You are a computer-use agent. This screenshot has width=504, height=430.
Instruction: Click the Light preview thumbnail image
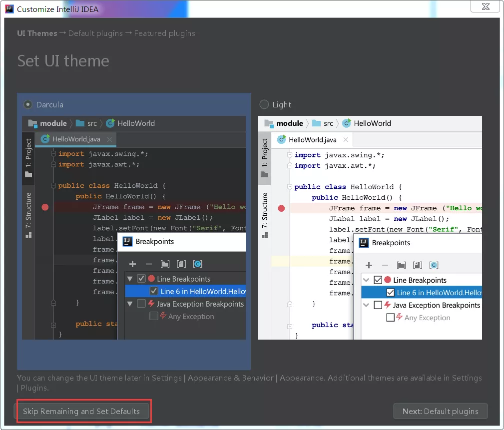tap(370, 228)
